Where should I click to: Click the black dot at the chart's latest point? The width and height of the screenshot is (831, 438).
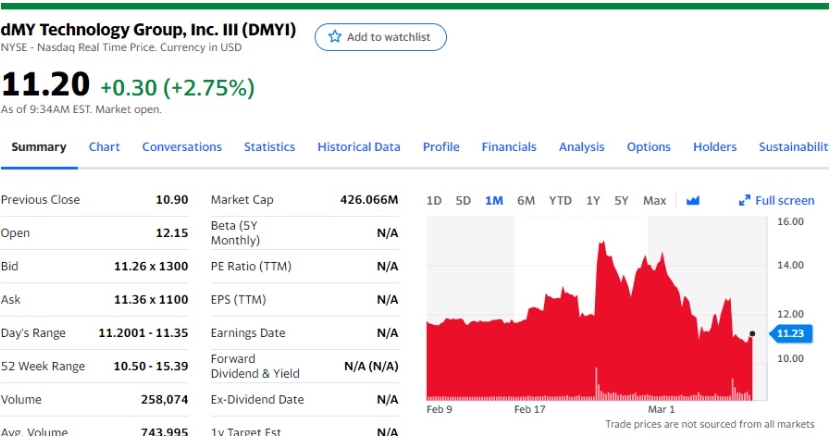click(x=752, y=334)
